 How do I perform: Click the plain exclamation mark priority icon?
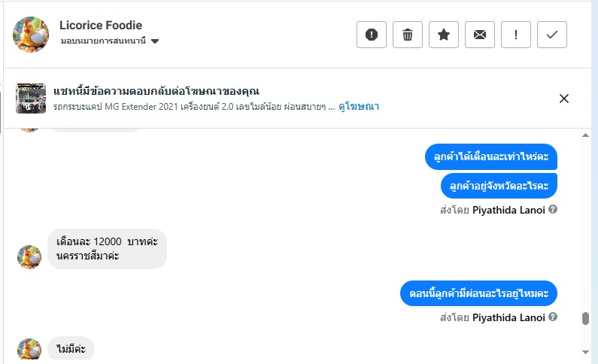516,35
